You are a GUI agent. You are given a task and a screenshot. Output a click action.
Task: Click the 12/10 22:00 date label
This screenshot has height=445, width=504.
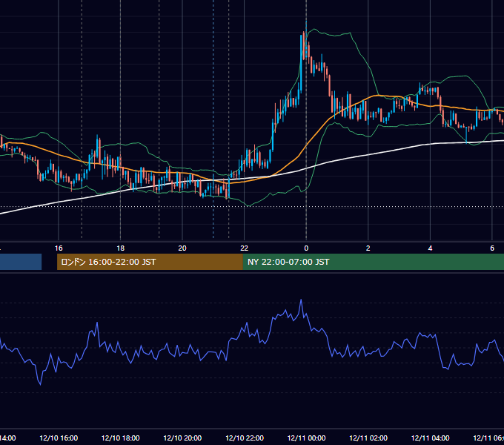click(x=245, y=438)
